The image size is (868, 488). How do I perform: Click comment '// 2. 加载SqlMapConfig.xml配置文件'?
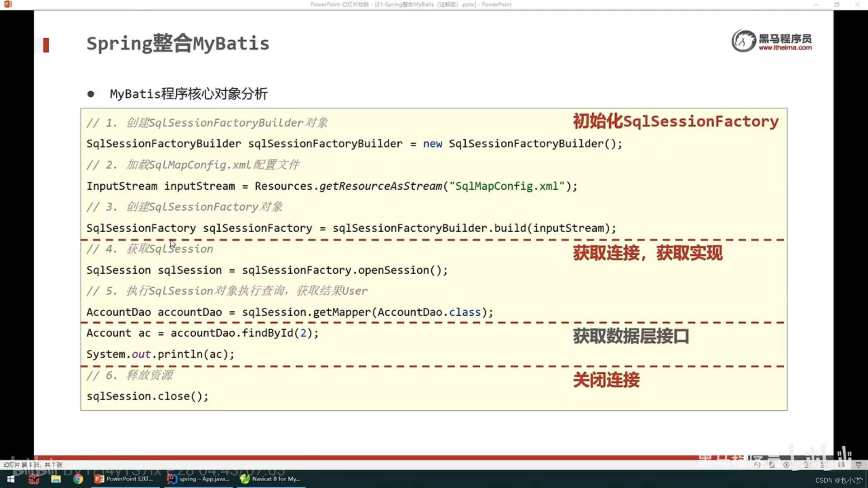pos(193,165)
